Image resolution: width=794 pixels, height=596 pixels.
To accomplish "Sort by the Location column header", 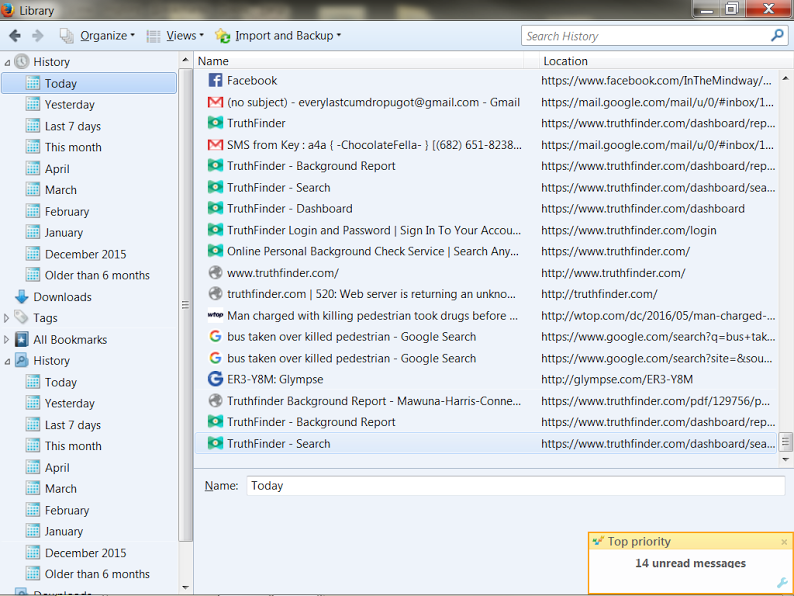I will (665, 61).
